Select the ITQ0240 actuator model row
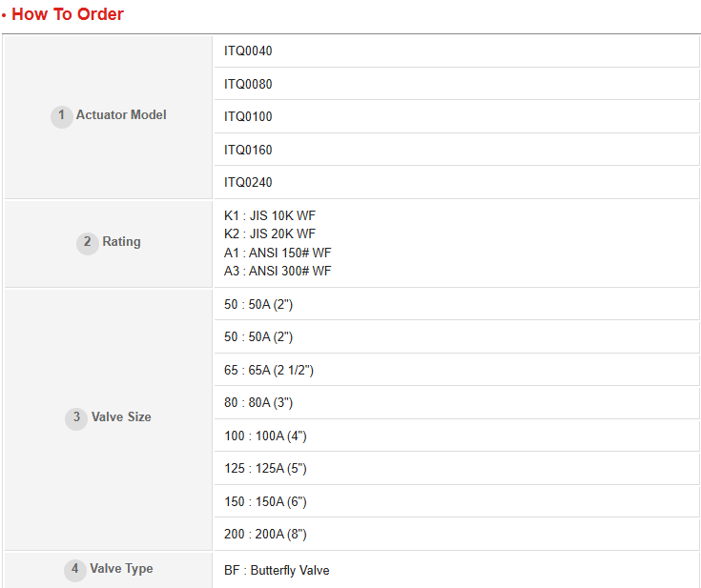 pyautogui.click(x=248, y=182)
